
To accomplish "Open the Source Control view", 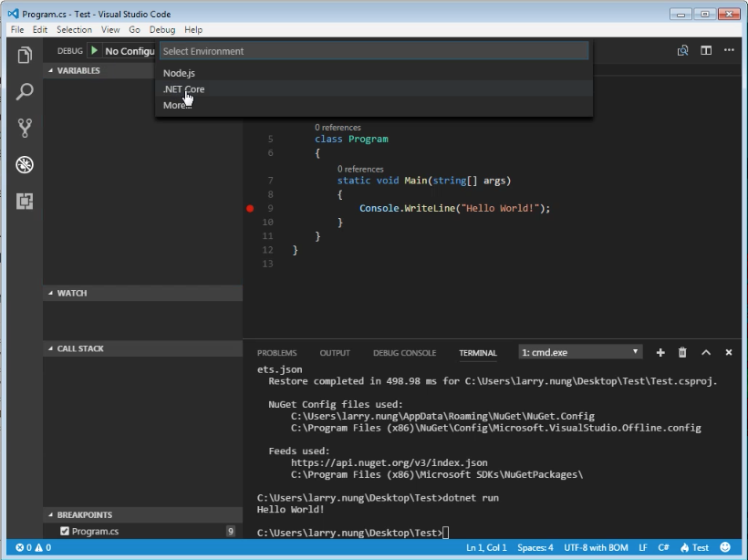I will coord(25,128).
